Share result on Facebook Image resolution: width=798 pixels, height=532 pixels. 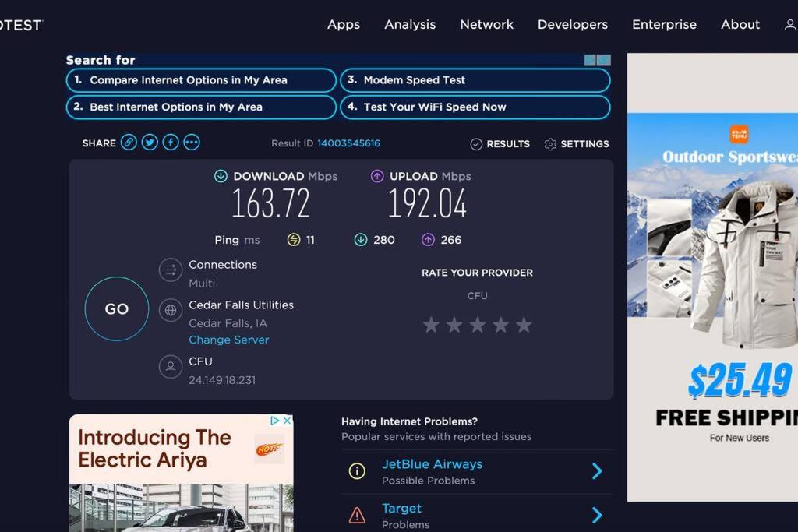click(171, 143)
